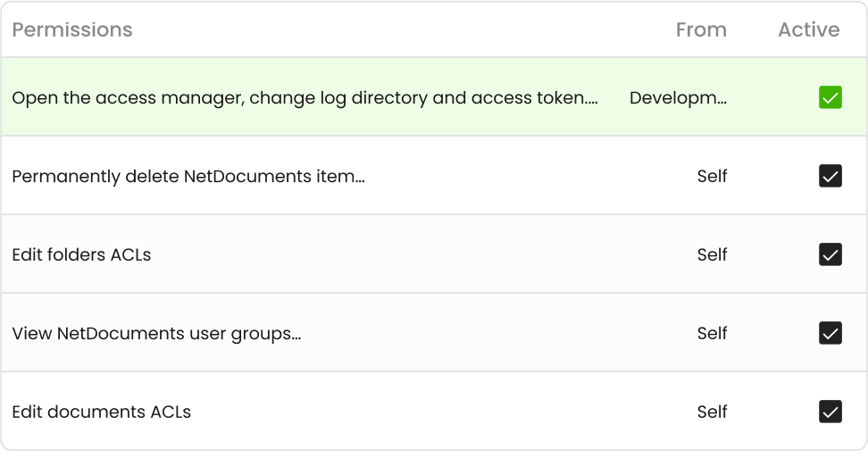Click 'Self' in the Edit folders ACLs row
Viewport: 868px width, 458px height.
click(x=712, y=254)
